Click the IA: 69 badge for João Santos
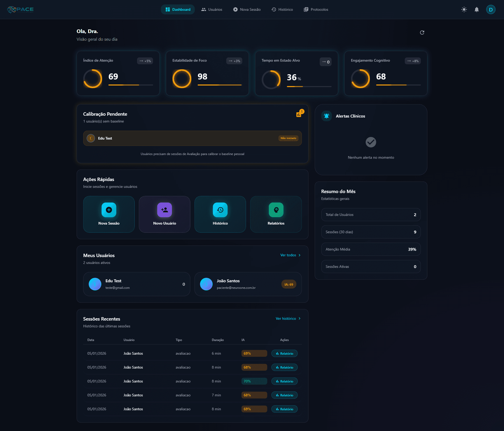The image size is (504, 431). click(289, 284)
